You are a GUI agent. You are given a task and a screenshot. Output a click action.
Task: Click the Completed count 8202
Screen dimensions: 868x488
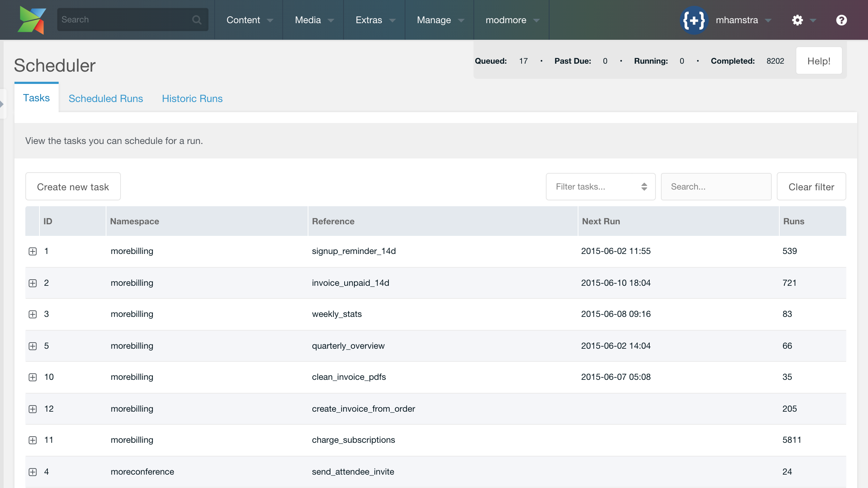tap(775, 61)
